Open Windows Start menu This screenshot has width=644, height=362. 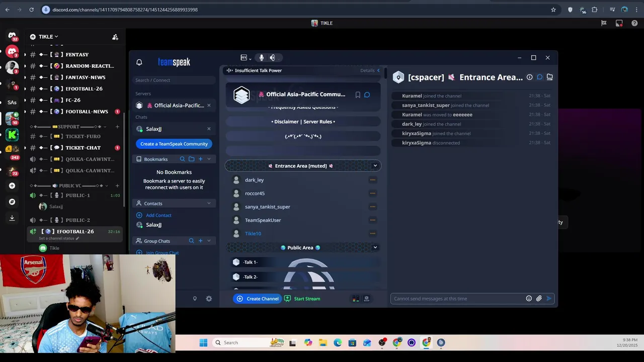pos(203,343)
